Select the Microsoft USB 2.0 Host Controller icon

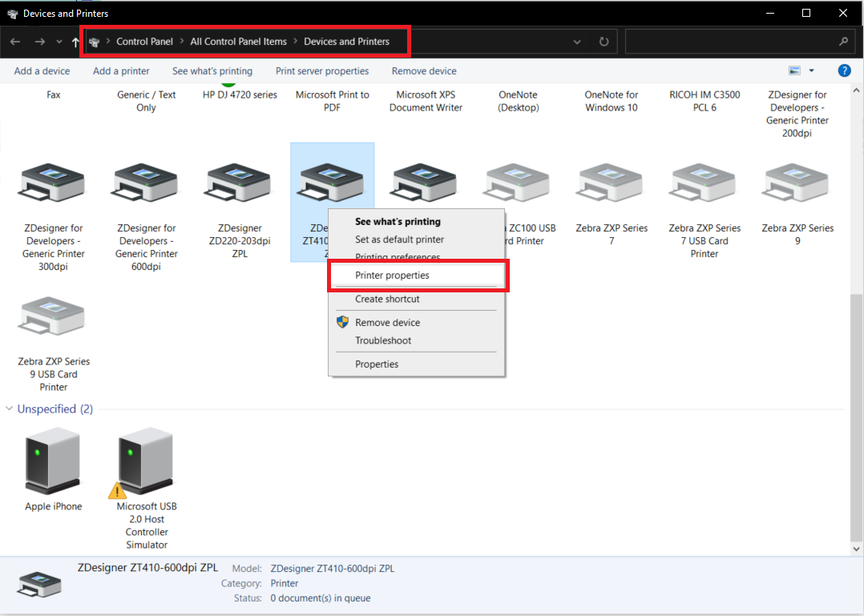[x=146, y=461]
